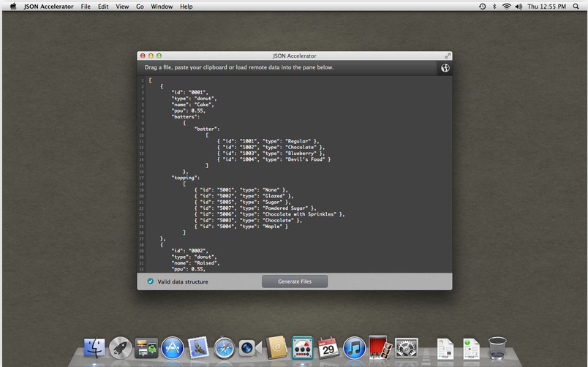The height and width of the screenshot is (367, 588).
Task: Open the Trash in the dock
Action: (x=497, y=348)
